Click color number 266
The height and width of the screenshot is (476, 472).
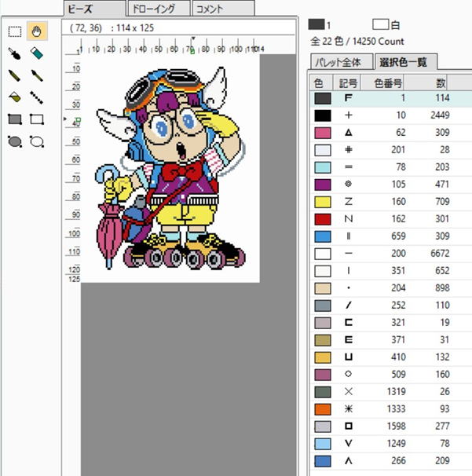(x=398, y=461)
